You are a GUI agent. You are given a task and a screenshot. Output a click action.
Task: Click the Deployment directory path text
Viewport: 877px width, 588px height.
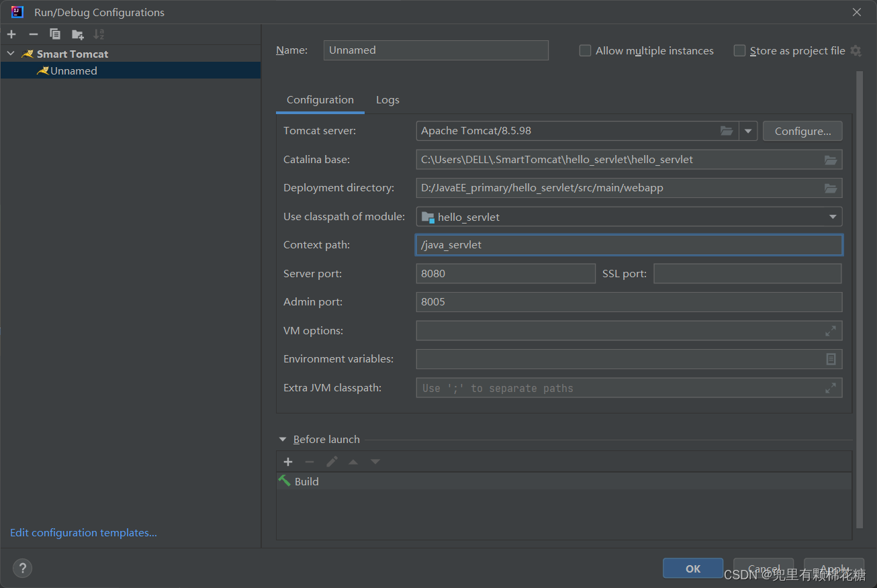542,188
